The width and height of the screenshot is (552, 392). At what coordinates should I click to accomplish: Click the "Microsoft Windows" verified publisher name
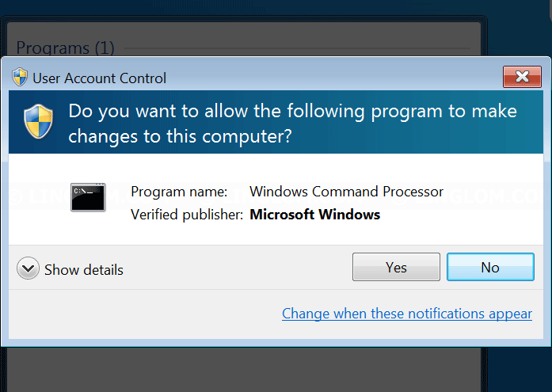(315, 215)
